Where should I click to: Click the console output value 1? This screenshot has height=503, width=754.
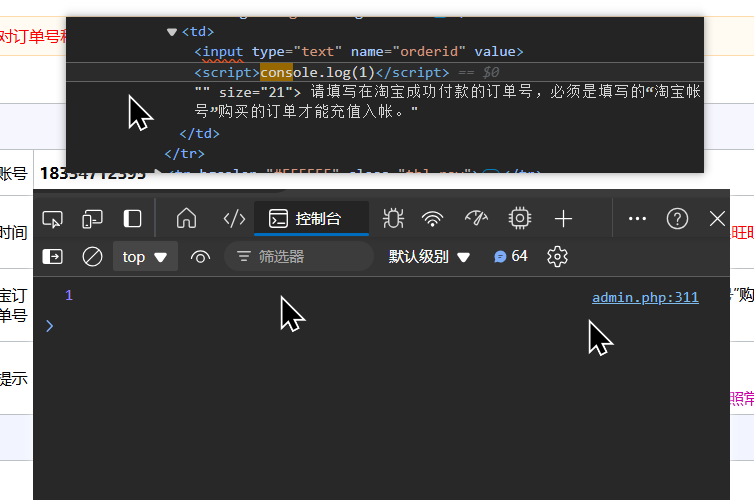pyautogui.click(x=69, y=295)
